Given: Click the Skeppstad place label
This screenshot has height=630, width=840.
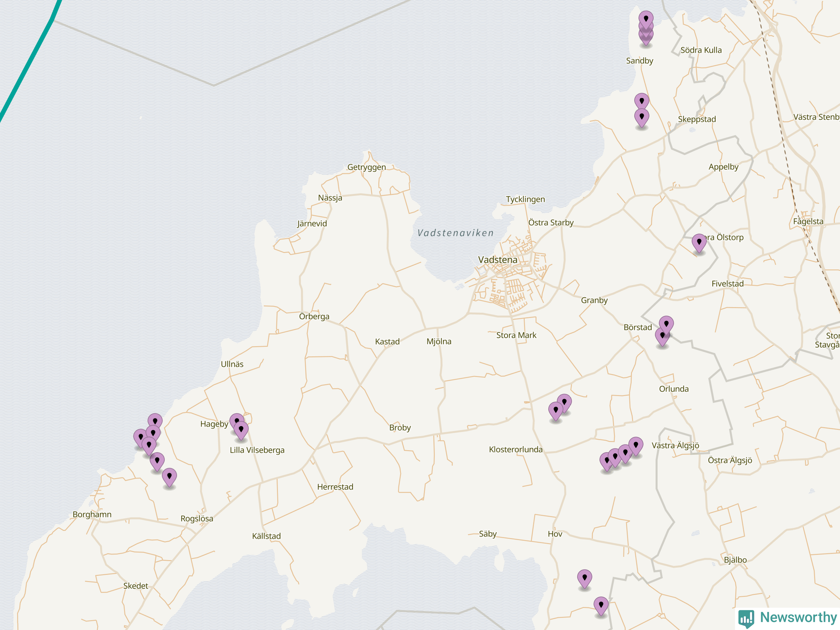Looking at the screenshot, I should coord(697,119).
